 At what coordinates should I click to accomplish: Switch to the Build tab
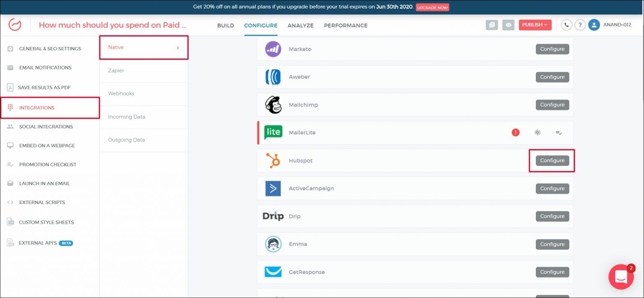(x=226, y=26)
